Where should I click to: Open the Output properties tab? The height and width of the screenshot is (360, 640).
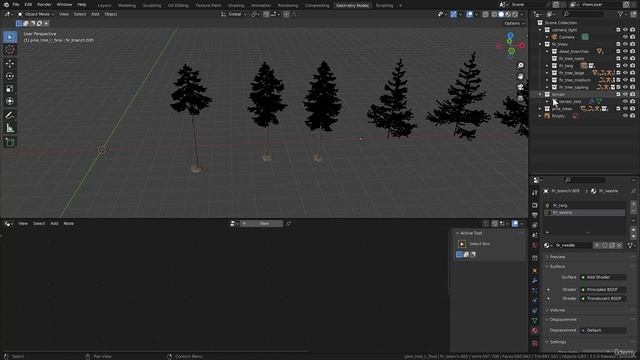tap(535, 215)
